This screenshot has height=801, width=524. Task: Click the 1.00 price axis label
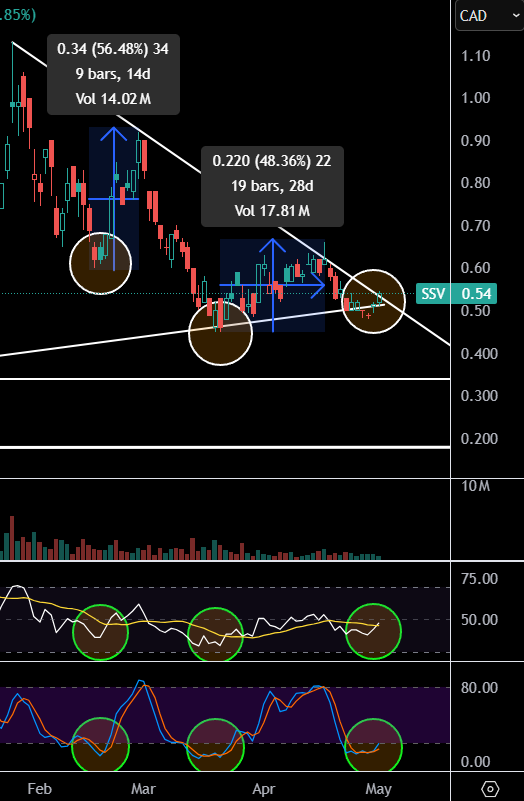pyautogui.click(x=475, y=98)
